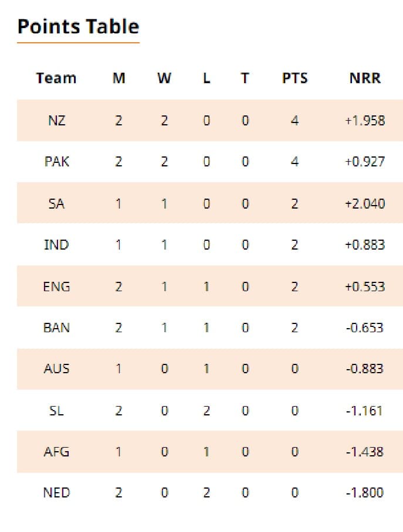Click the NRR column header
The width and height of the screenshot is (403, 532).
(x=365, y=78)
